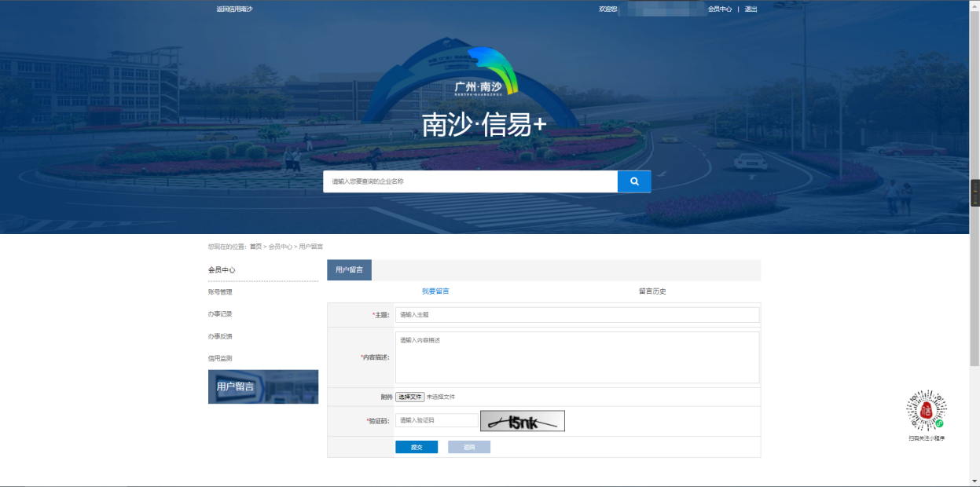
Task: Click the magnifier search icon button
Action: (x=634, y=181)
